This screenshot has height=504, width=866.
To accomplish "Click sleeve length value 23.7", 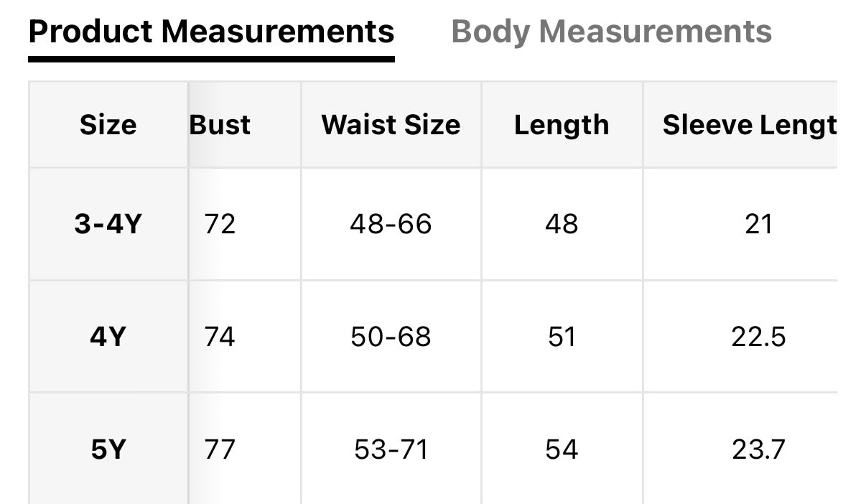I will (758, 449).
